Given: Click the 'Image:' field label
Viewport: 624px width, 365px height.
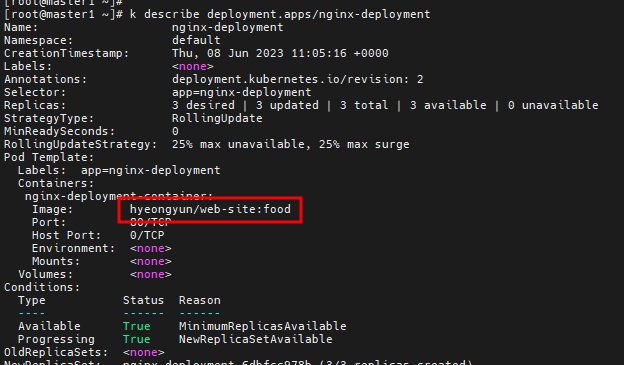Looking at the screenshot, I should pos(52,209).
